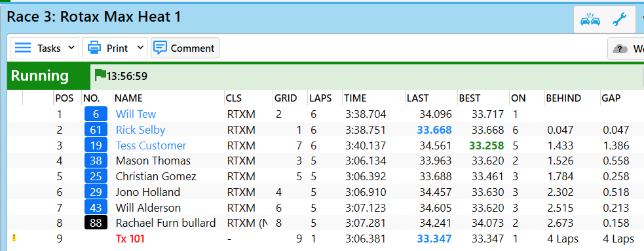This screenshot has height=251, width=644.
Task: Expand the Print dropdown arrow
Action: click(x=140, y=48)
